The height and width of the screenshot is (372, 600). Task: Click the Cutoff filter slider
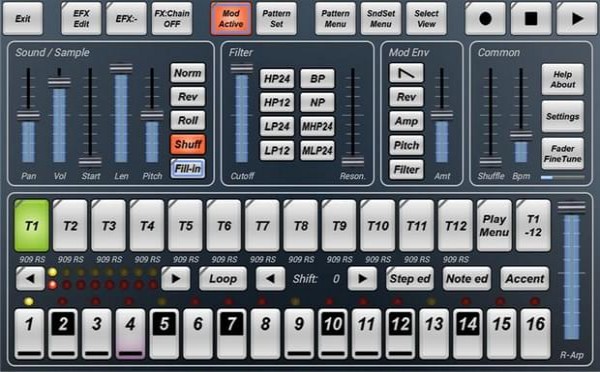point(242,115)
